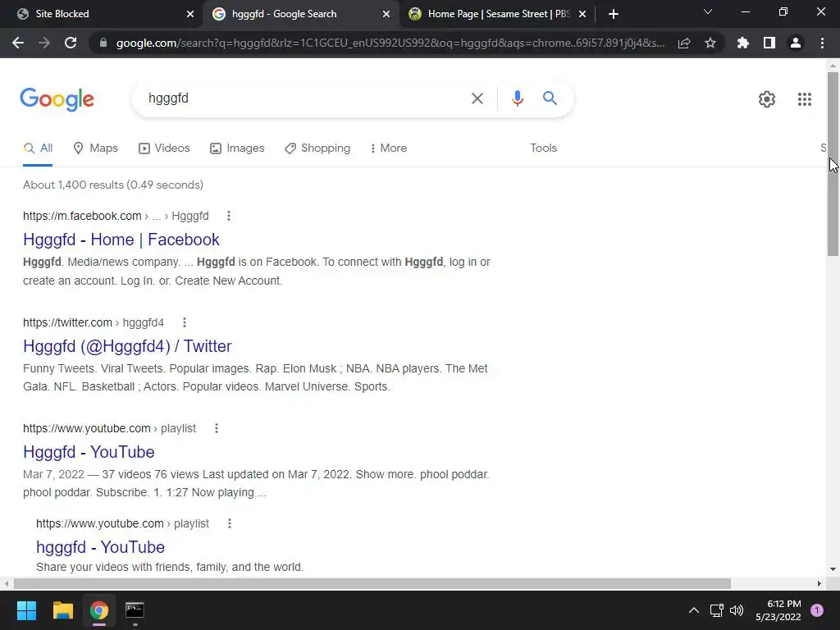Close the Site Blocked tab

[x=190, y=14]
